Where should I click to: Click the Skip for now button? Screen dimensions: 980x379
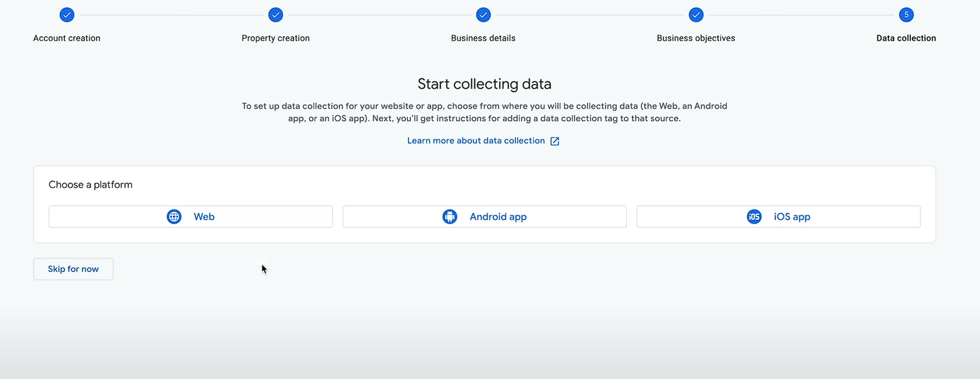point(73,269)
